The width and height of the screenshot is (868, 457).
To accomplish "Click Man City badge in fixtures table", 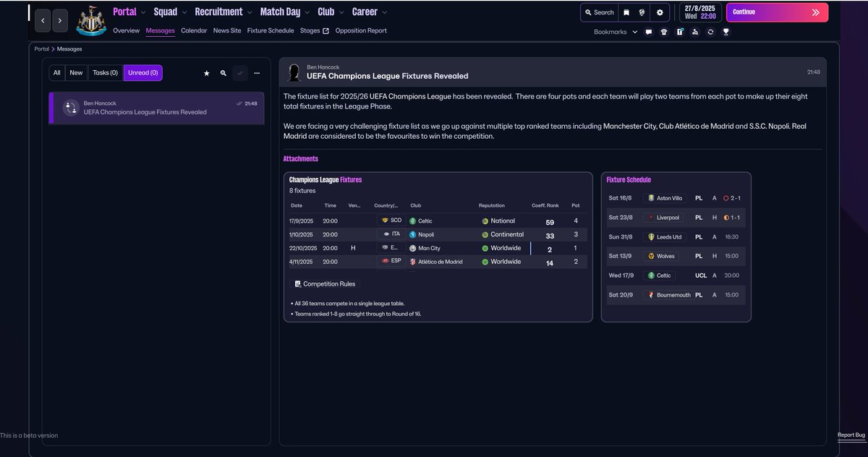I will click(413, 248).
